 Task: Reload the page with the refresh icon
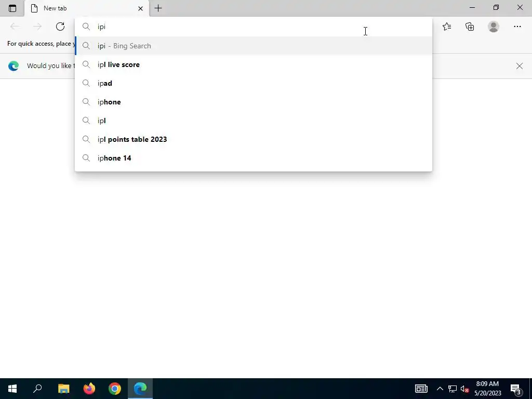point(60,26)
